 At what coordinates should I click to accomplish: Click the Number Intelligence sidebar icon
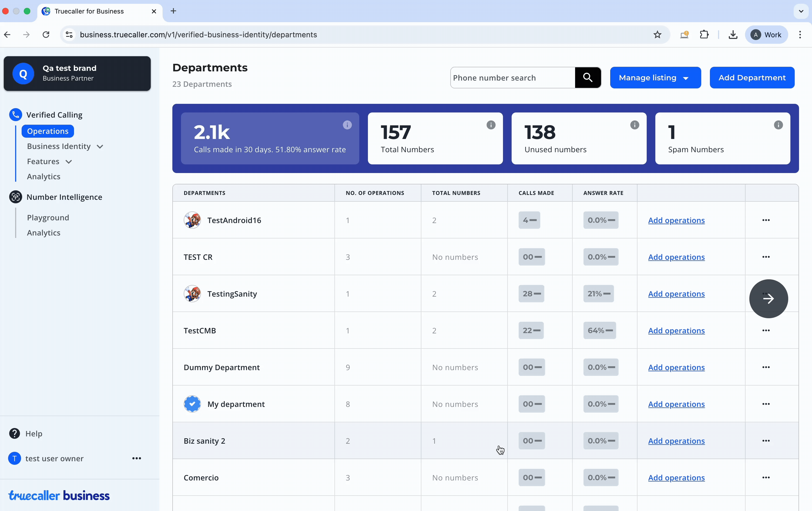point(15,197)
